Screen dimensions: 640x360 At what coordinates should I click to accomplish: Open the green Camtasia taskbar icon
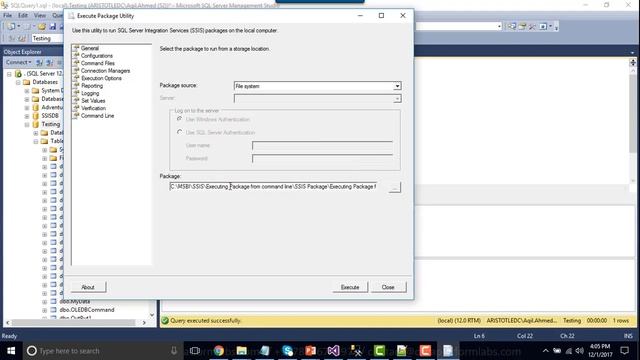379,351
